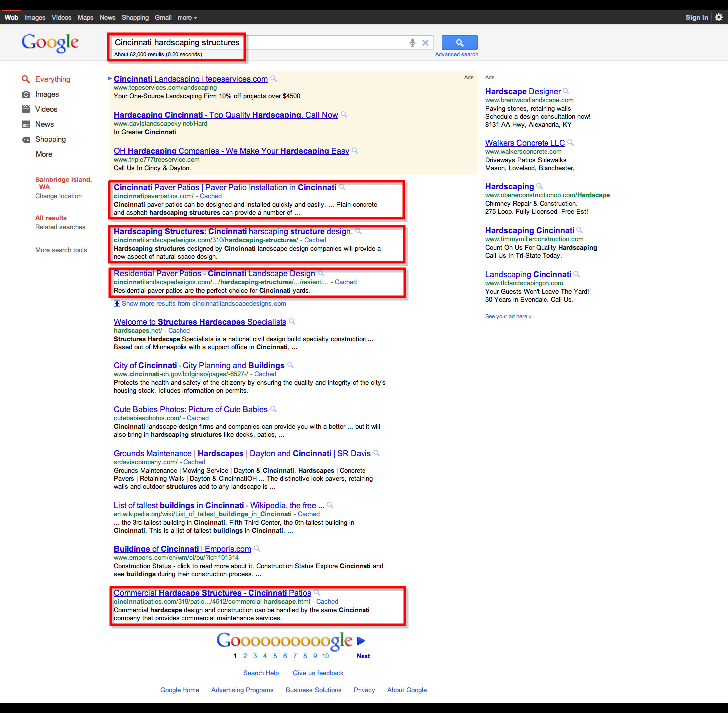The width and height of the screenshot is (728, 713).
Task: Preview tepeservices.com ad with magnifier icon
Action: 273,79
